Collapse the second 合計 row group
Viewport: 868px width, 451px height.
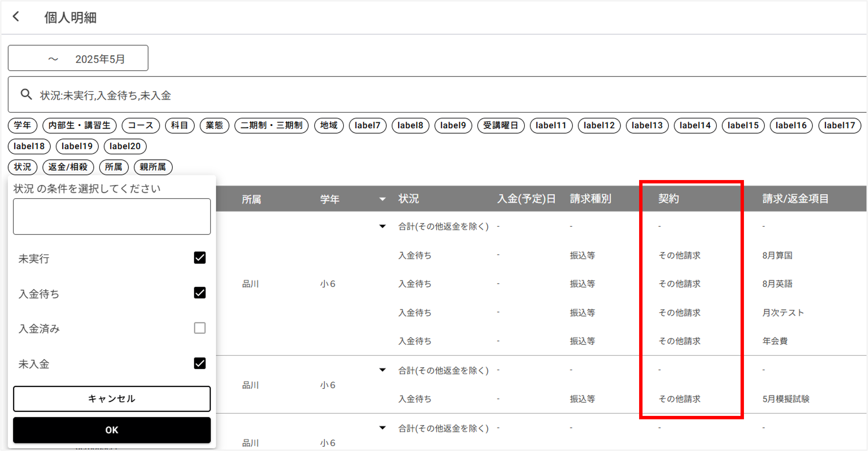pyautogui.click(x=382, y=370)
